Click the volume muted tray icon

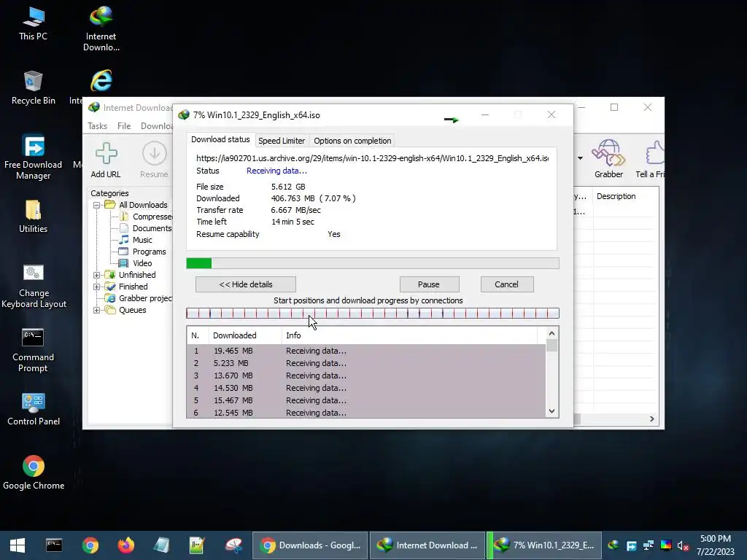[x=683, y=545]
